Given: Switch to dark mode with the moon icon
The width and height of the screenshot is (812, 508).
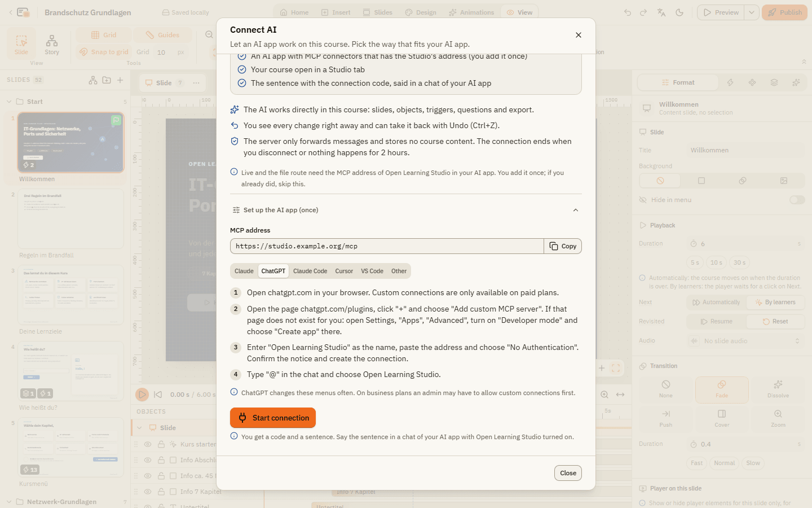Looking at the screenshot, I should [x=679, y=12].
